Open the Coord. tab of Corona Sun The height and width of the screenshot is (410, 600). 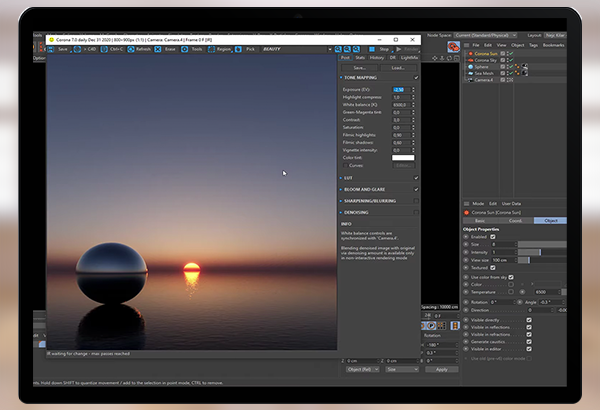click(x=515, y=221)
